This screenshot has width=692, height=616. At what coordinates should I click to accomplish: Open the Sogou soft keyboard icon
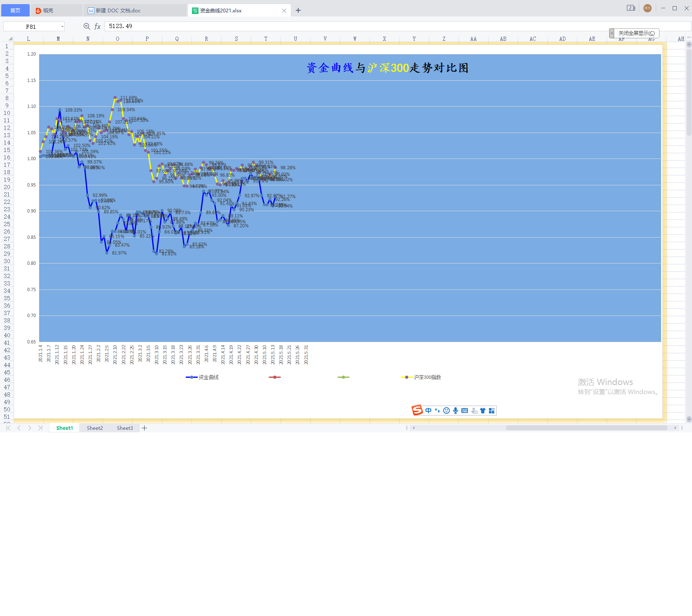coord(465,411)
